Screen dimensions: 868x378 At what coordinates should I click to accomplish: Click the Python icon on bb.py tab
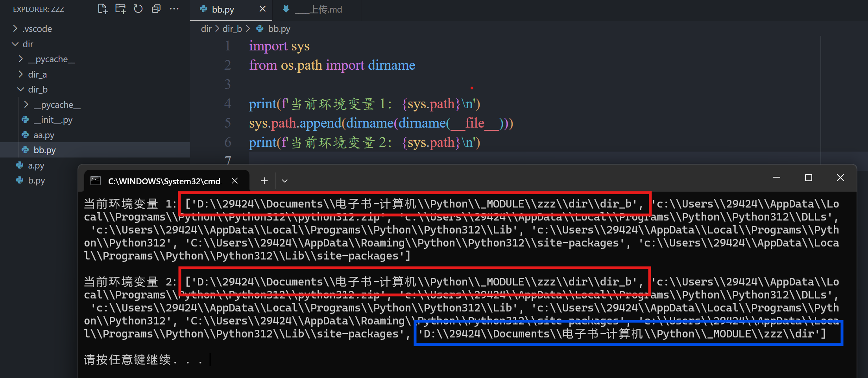point(203,9)
